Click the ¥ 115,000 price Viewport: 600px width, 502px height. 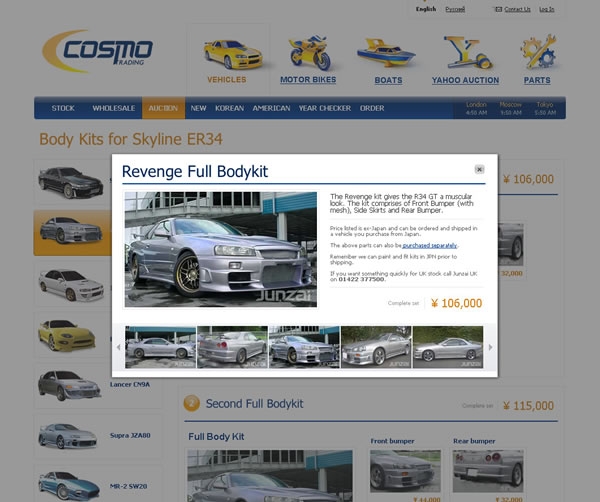[x=528, y=406]
